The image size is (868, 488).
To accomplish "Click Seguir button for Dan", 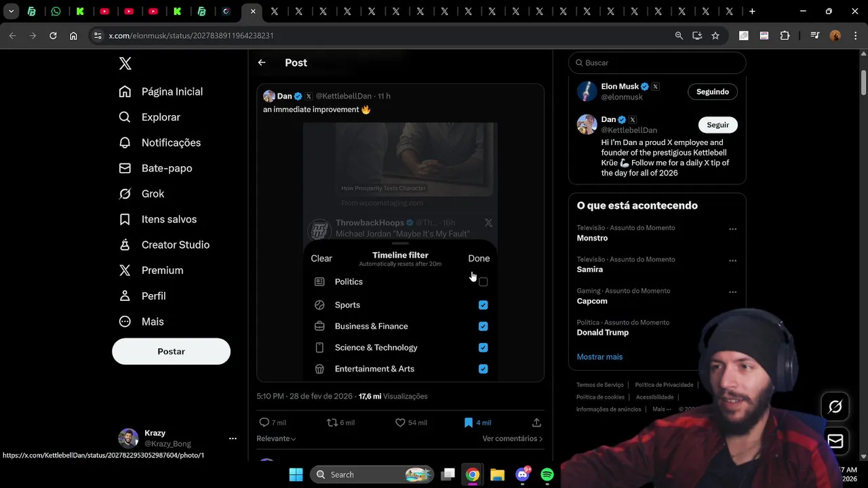I will (718, 125).
